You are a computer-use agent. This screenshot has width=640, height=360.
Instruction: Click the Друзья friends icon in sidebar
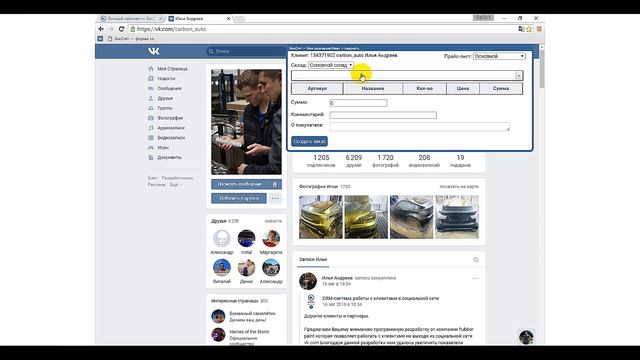tap(151, 98)
